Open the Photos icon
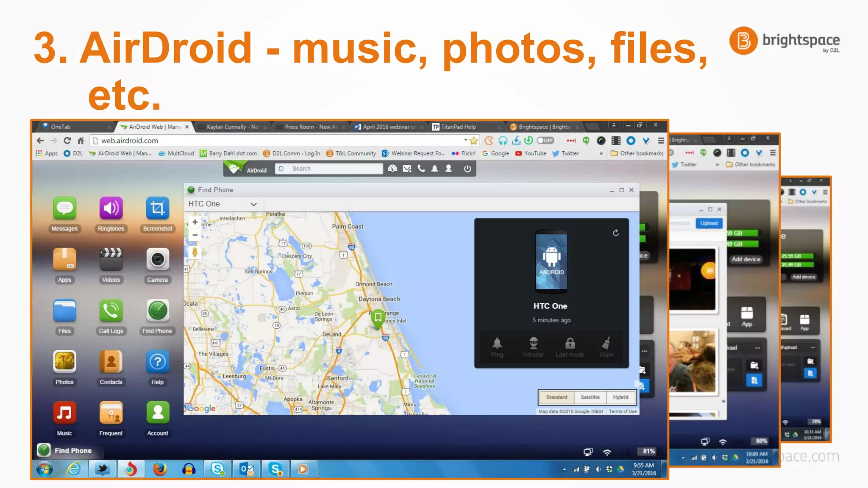The width and height of the screenshot is (868, 488). tap(64, 362)
